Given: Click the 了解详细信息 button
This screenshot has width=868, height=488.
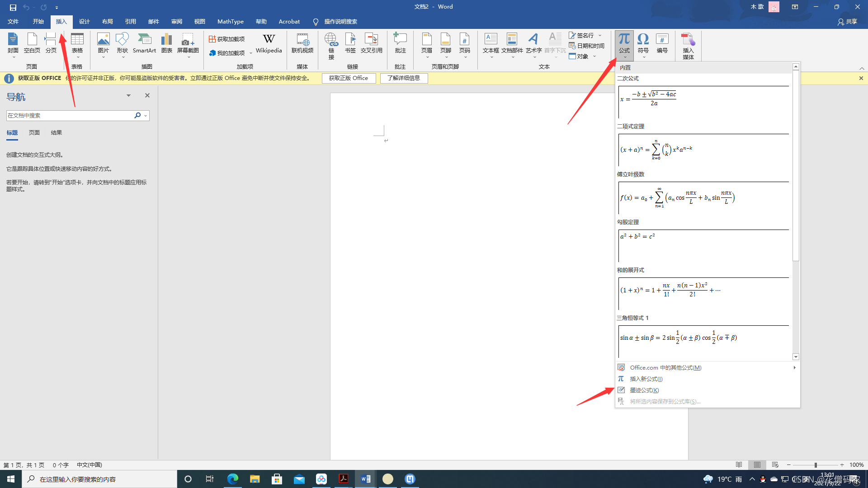Looking at the screenshot, I should [x=404, y=78].
